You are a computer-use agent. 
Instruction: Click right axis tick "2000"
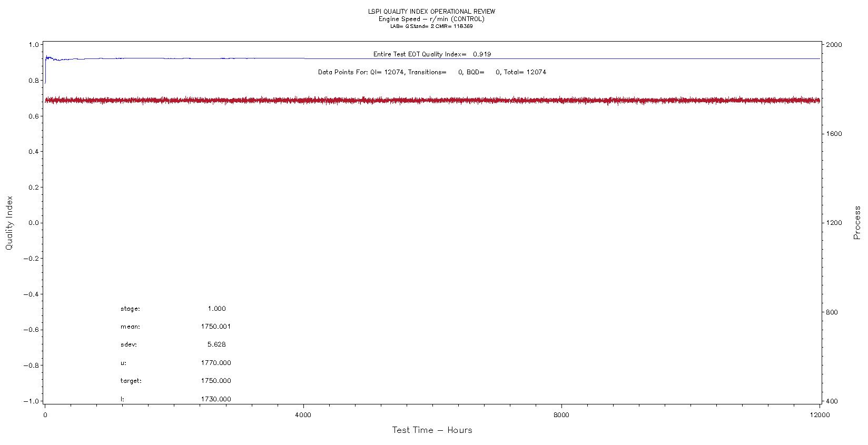click(834, 45)
